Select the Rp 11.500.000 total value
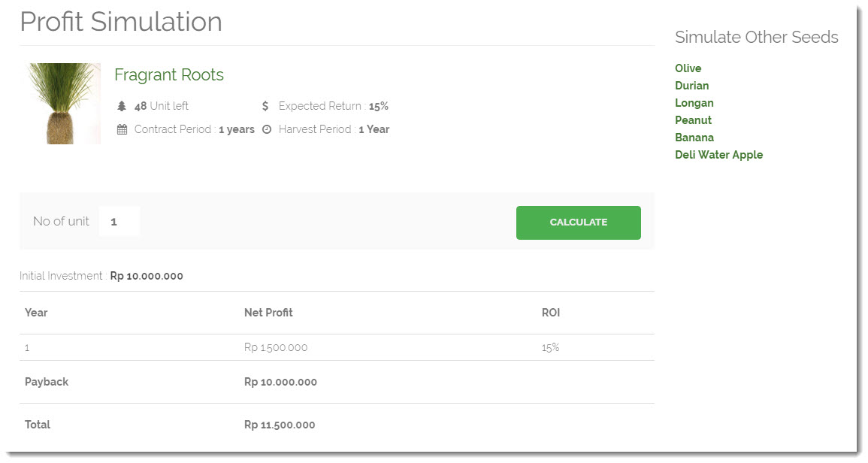 (x=280, y=425)
